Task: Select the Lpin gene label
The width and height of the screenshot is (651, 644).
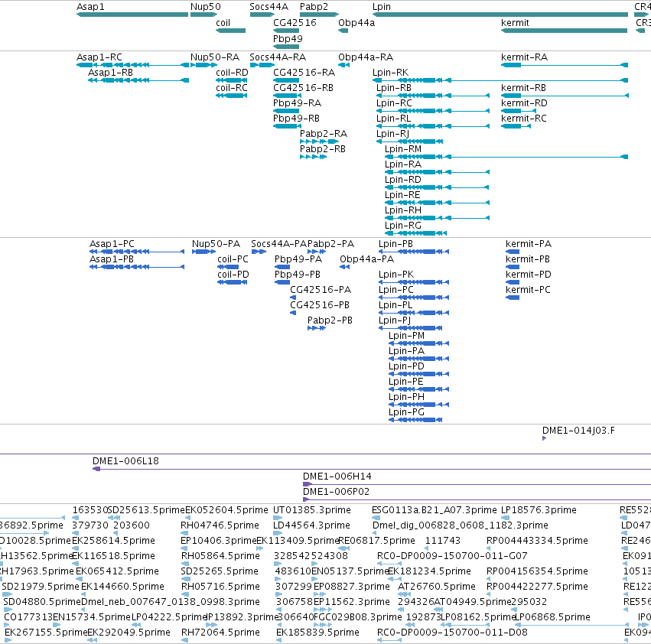Action: (x=381, y=7)
